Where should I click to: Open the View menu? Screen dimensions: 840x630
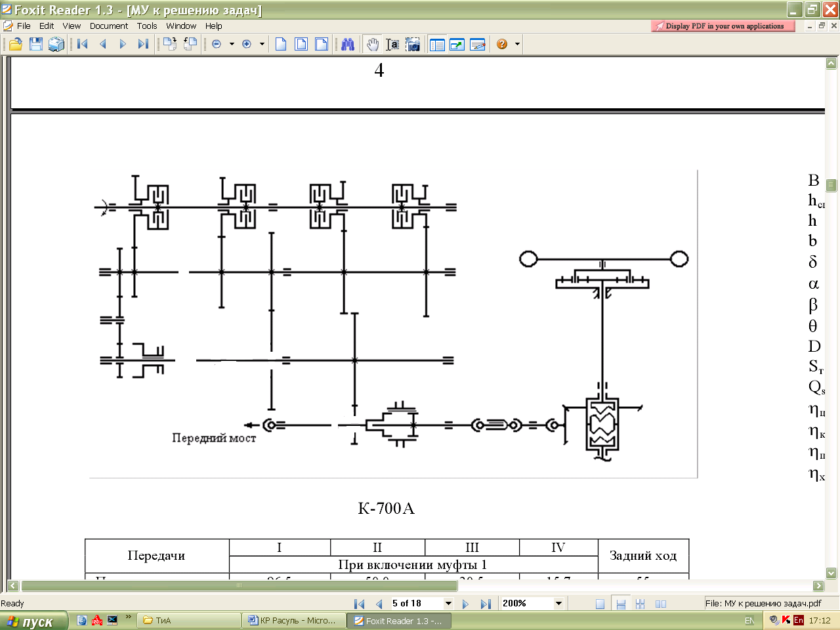pyautogui.click(x=72, y=26)
